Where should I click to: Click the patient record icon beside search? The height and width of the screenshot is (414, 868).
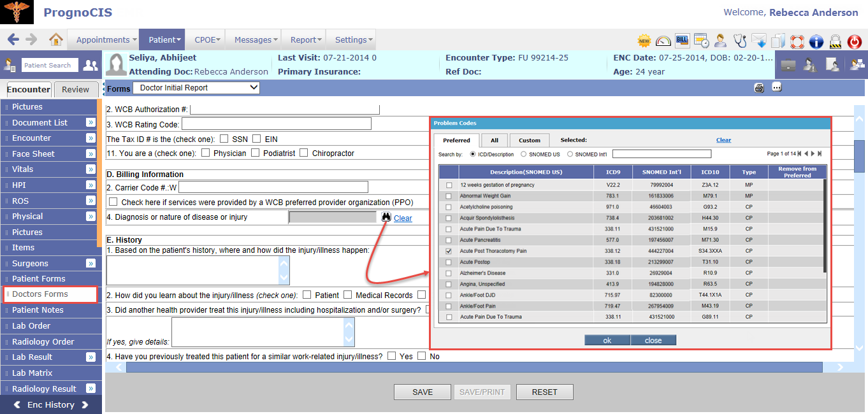pyautogui.click(x=10, y=65)
